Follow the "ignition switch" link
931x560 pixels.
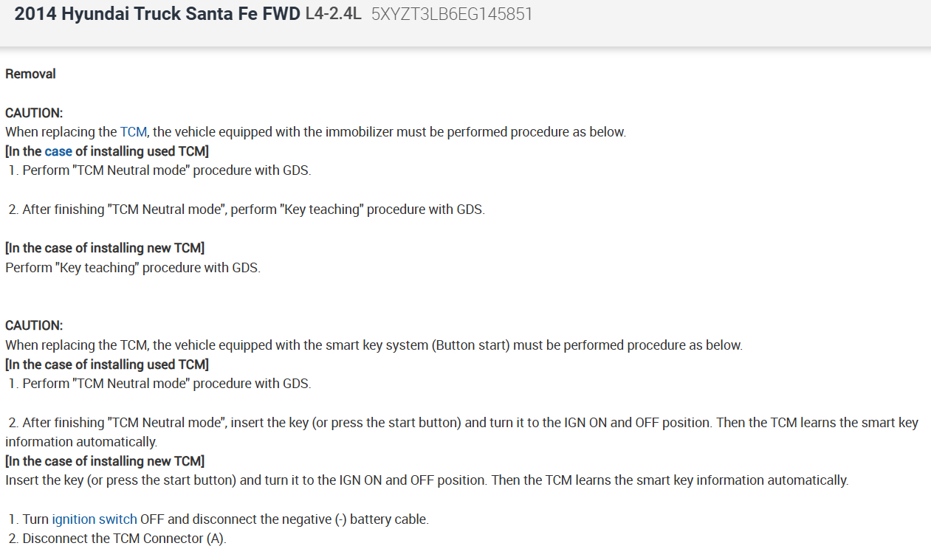pos(94,519)
